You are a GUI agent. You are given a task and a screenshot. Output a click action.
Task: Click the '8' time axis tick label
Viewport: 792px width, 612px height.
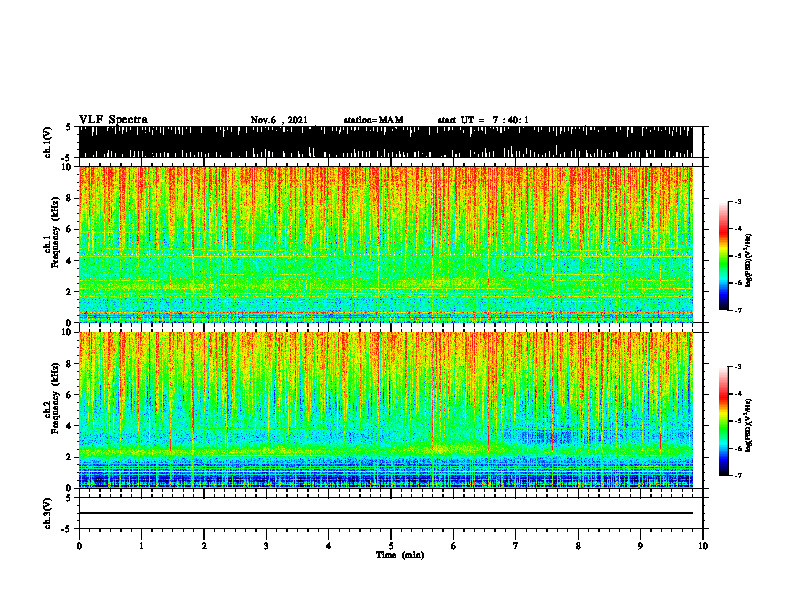(578, 546)
